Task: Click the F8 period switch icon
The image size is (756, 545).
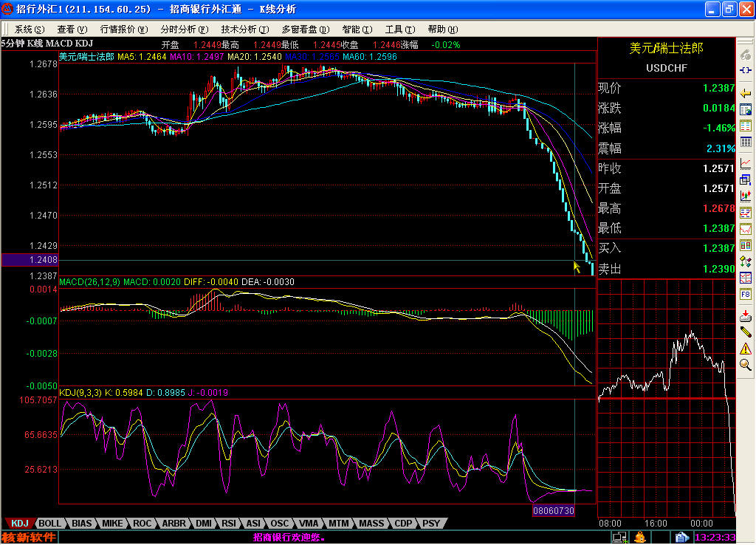Action: pos(746,294)
